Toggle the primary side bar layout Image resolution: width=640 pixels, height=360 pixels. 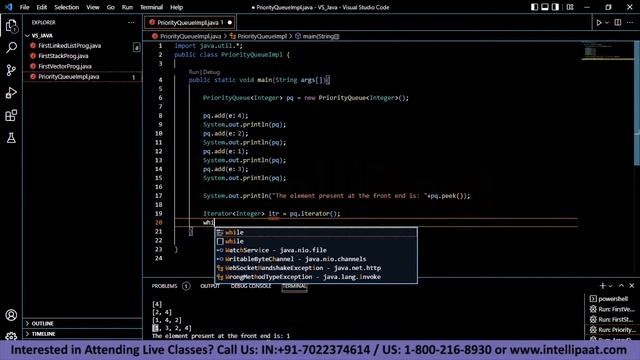534,7
